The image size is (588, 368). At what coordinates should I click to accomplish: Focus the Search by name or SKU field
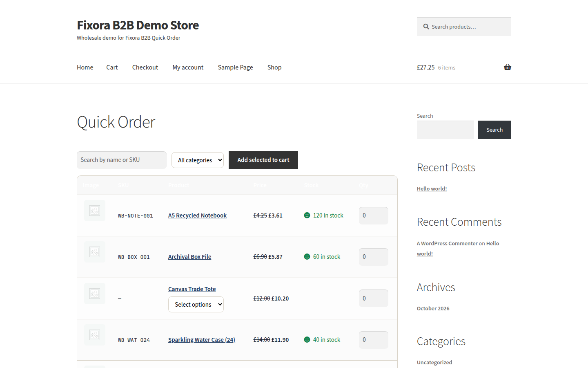[x=122, y=160]
